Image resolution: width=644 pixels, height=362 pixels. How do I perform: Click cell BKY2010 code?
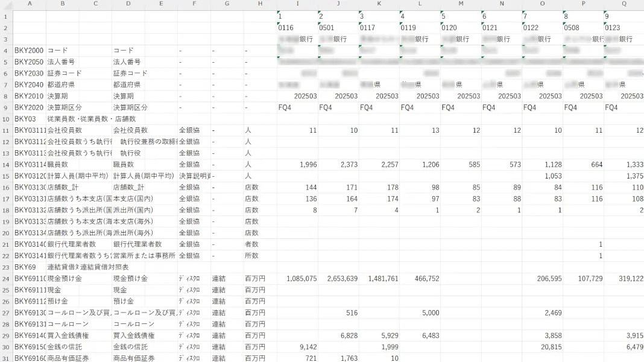tap(29, 96)
